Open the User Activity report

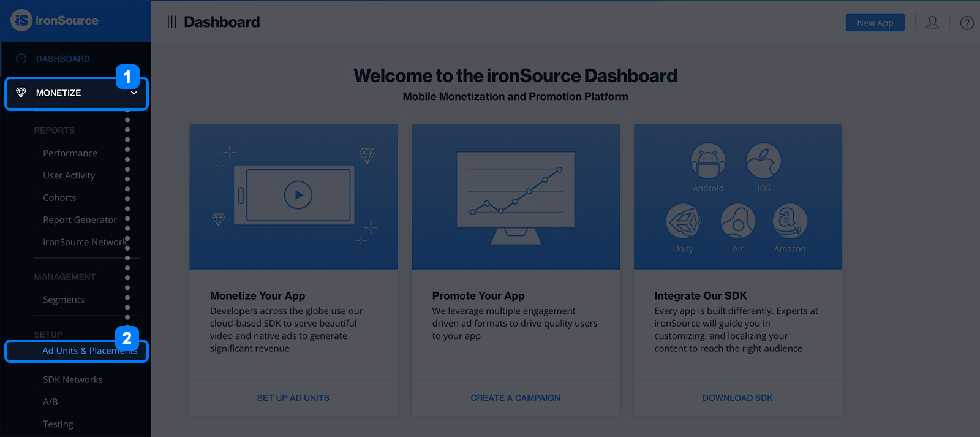tap(69, 175)
